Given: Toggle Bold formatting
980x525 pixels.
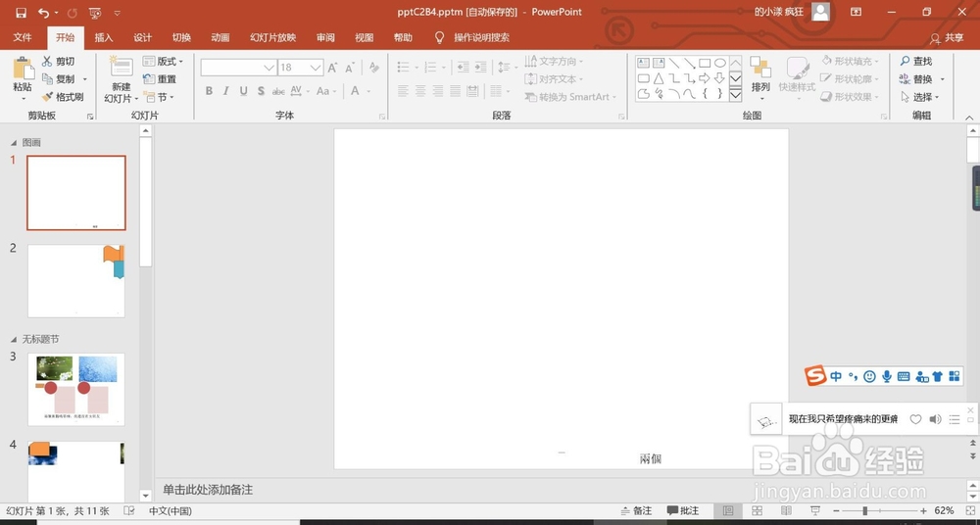Looking at the screenshot, I should click(209, 91).
